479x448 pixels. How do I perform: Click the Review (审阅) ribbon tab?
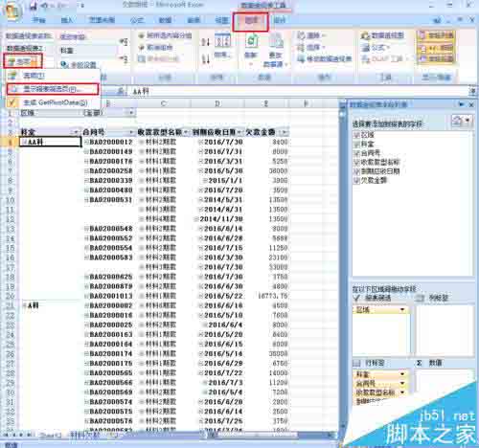click(194, 20)
